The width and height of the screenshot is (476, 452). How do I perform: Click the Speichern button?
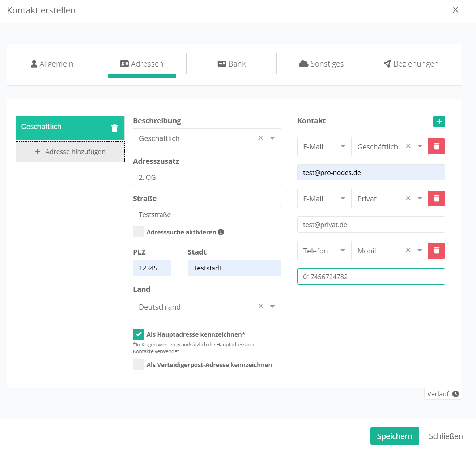[394, 436]
